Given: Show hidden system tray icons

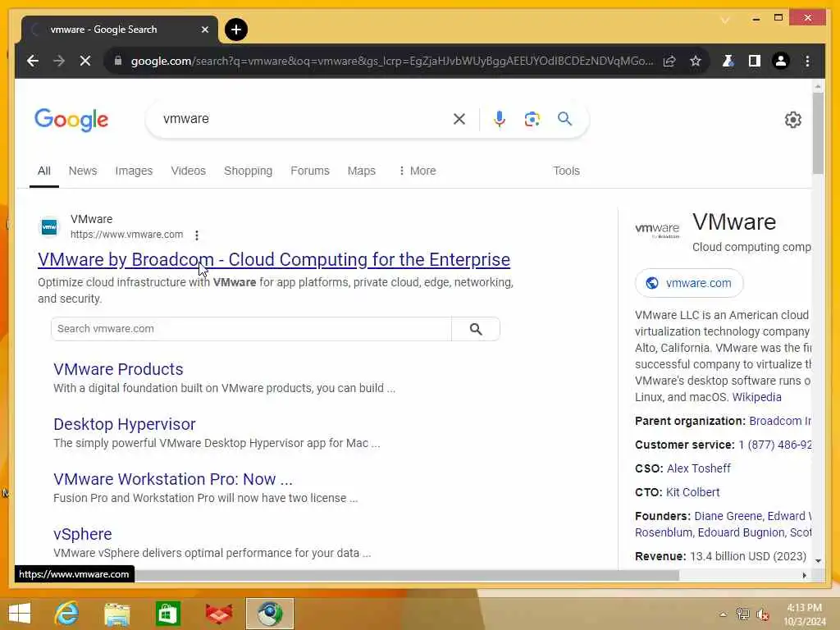Looking at the screenshot, I should point(723,614).
